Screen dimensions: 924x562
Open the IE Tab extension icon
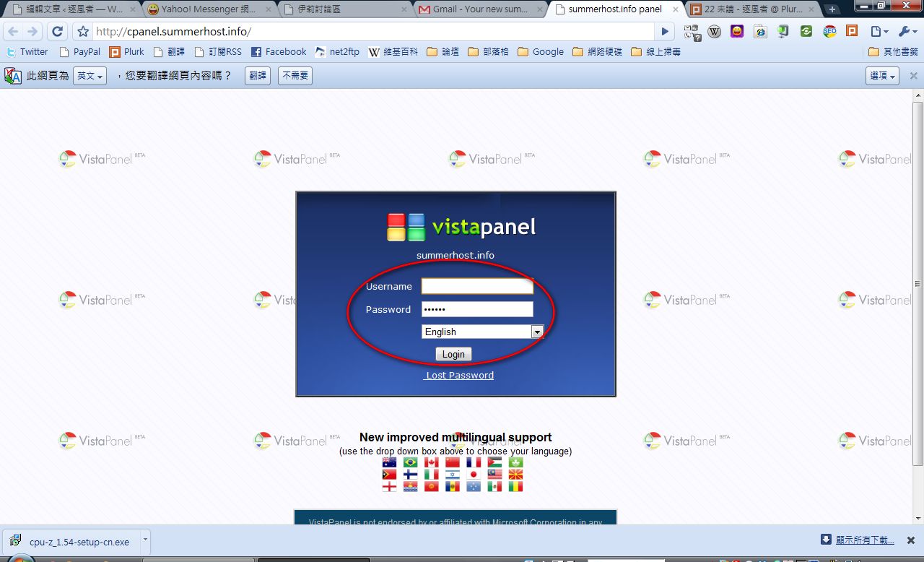click(x=760, y=32)
